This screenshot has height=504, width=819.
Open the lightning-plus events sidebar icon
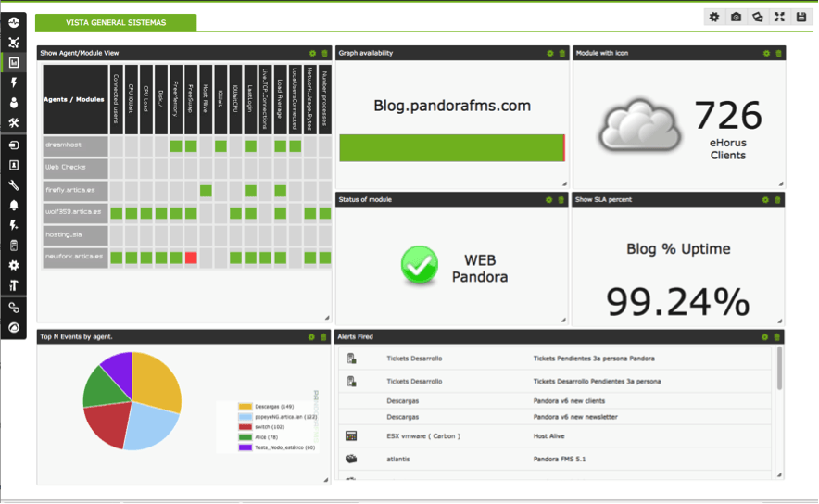(x=14, y=225)
